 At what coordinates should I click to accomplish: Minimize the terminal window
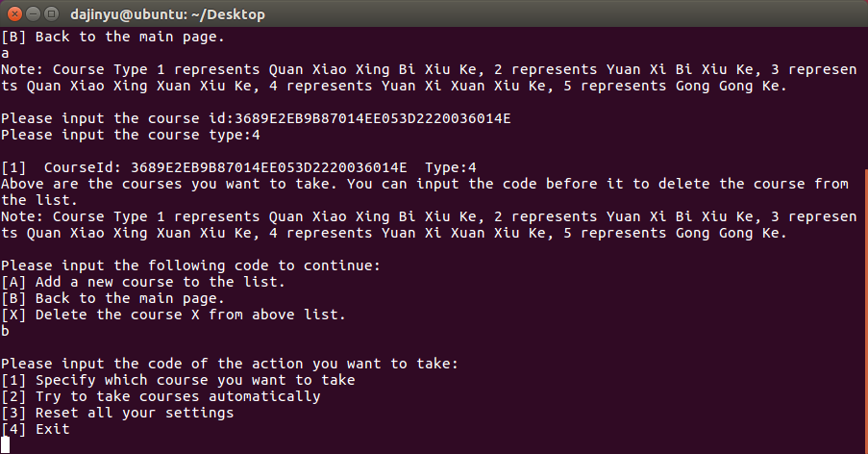[x=32, y=14]
